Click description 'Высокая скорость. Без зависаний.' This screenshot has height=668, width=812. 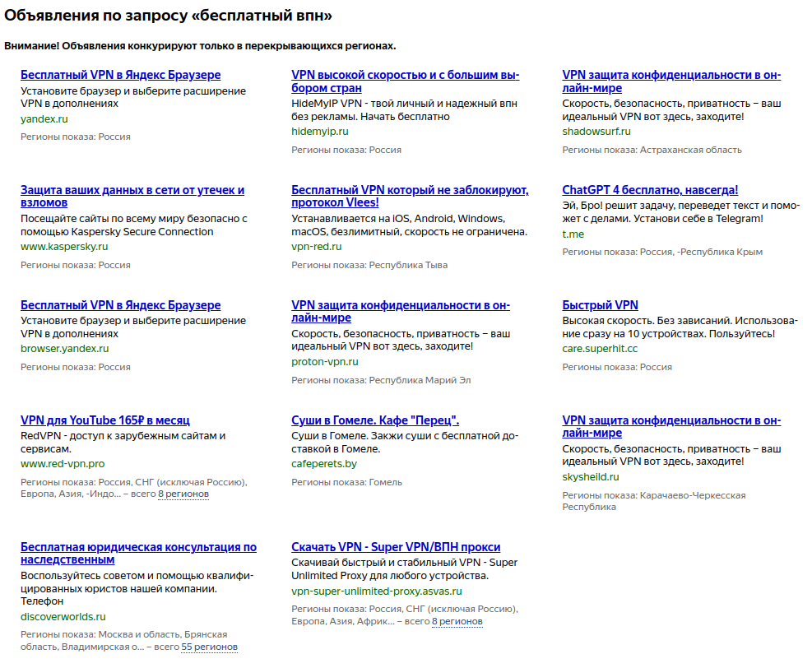coord(680,327)
